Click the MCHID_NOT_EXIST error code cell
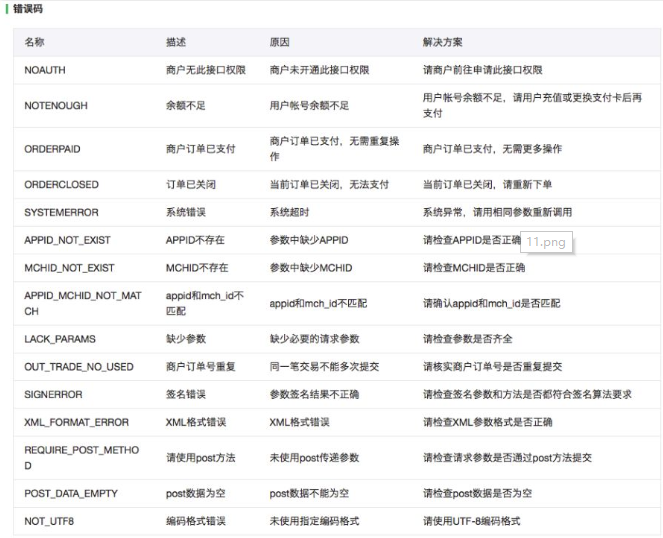 click(69, 268)
